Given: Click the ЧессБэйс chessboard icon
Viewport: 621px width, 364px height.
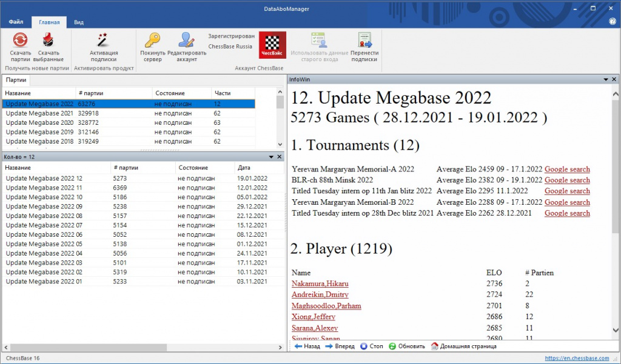Looking at the screenshot, I should [x=272, y=45].
